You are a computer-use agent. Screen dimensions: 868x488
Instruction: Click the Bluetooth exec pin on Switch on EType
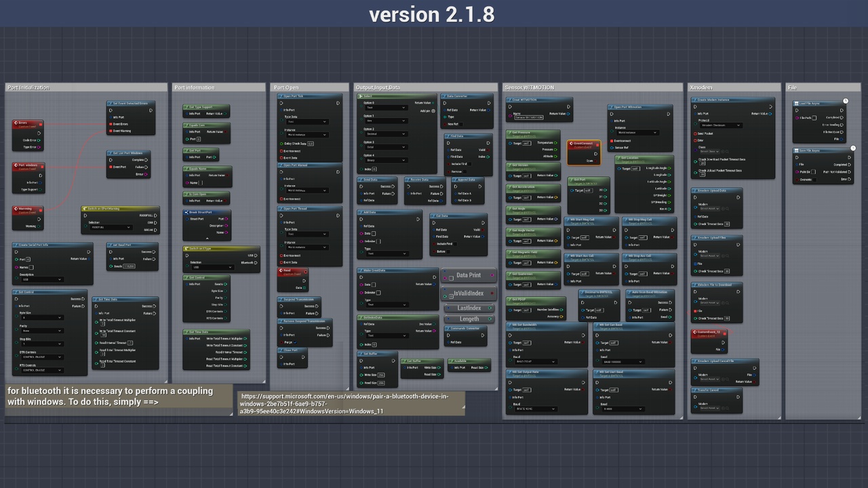pyautogui.click(x=256, y=262)
